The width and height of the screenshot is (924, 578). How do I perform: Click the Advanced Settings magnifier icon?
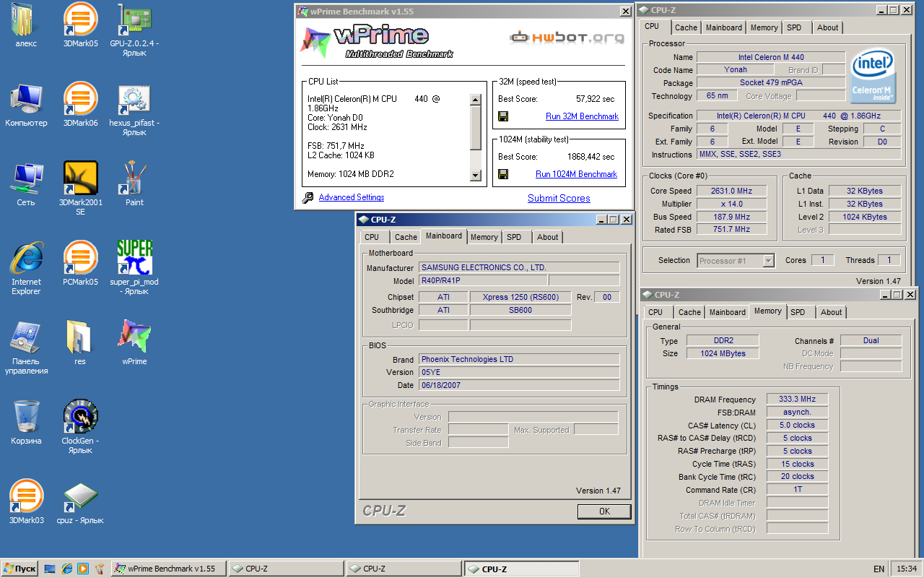coord(308,197)
